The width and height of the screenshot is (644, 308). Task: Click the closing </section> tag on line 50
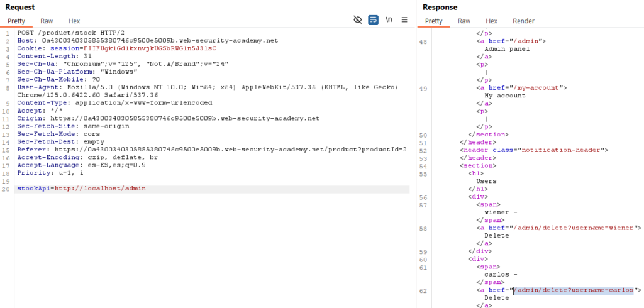[488, 135]
